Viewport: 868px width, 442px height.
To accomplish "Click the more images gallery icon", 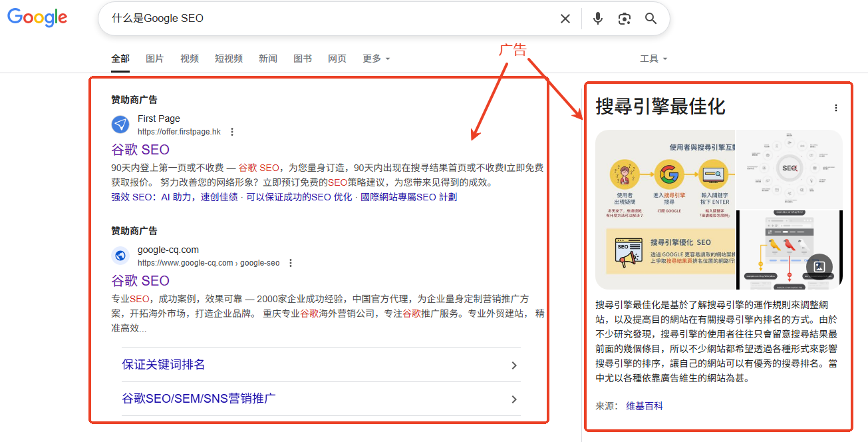I will click(819, 267).
